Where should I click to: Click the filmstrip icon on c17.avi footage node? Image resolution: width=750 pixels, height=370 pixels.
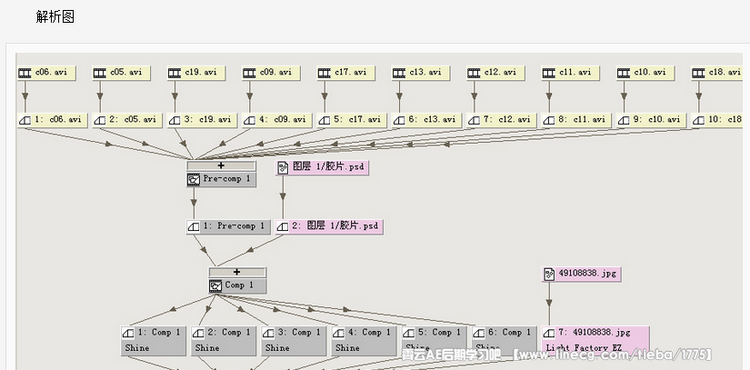[x=324, y=73]
